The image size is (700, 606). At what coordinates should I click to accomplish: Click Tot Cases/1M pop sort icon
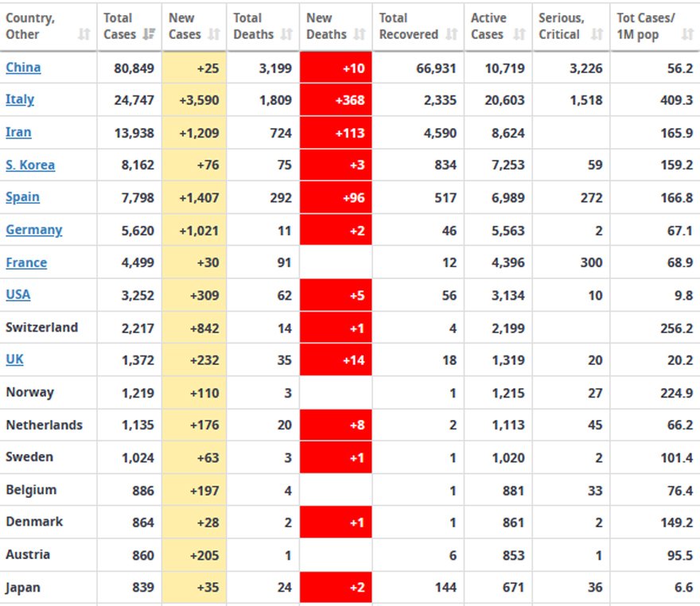[686, 35]
